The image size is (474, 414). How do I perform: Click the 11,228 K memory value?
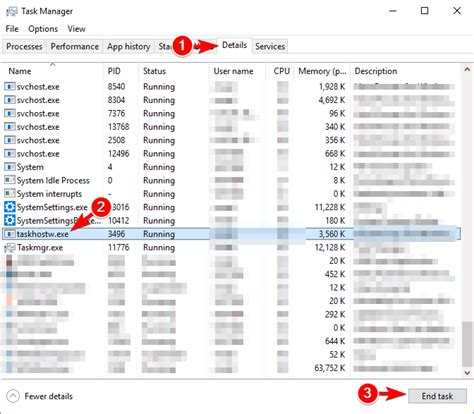click(x=330, y=207)
